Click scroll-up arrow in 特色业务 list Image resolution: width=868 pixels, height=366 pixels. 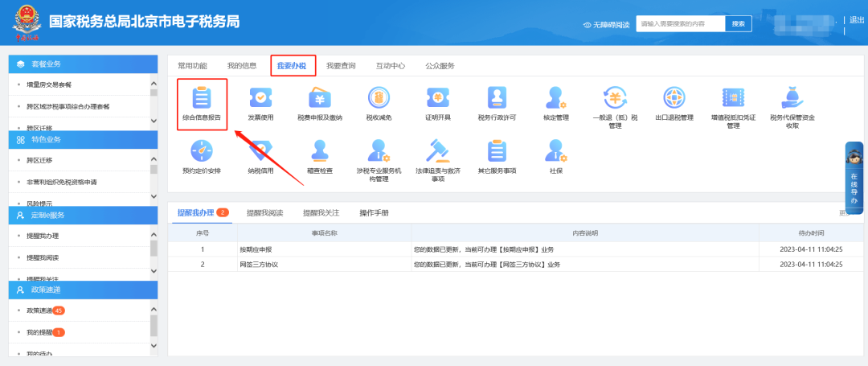point(154,159)
